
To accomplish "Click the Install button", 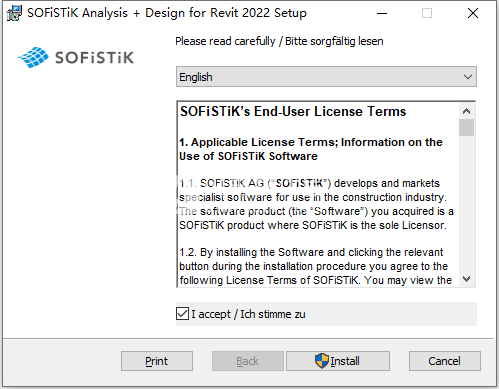I will (338, 361).
